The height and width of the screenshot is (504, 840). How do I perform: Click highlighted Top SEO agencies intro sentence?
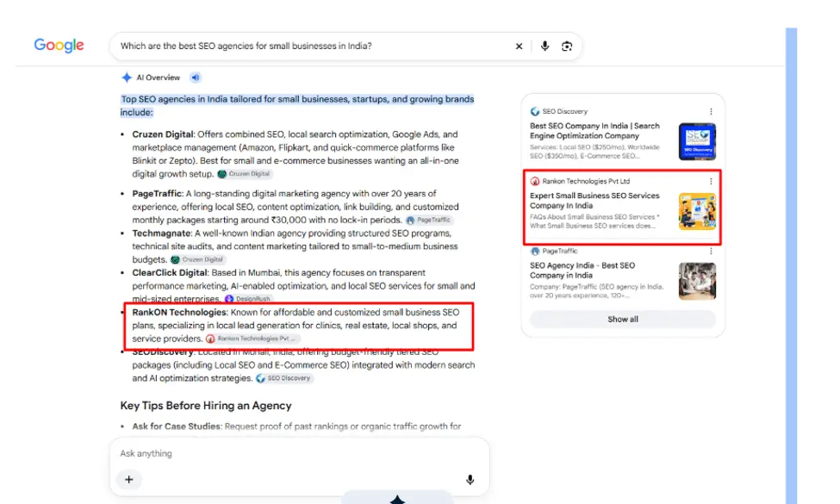[x=296, y=105]
